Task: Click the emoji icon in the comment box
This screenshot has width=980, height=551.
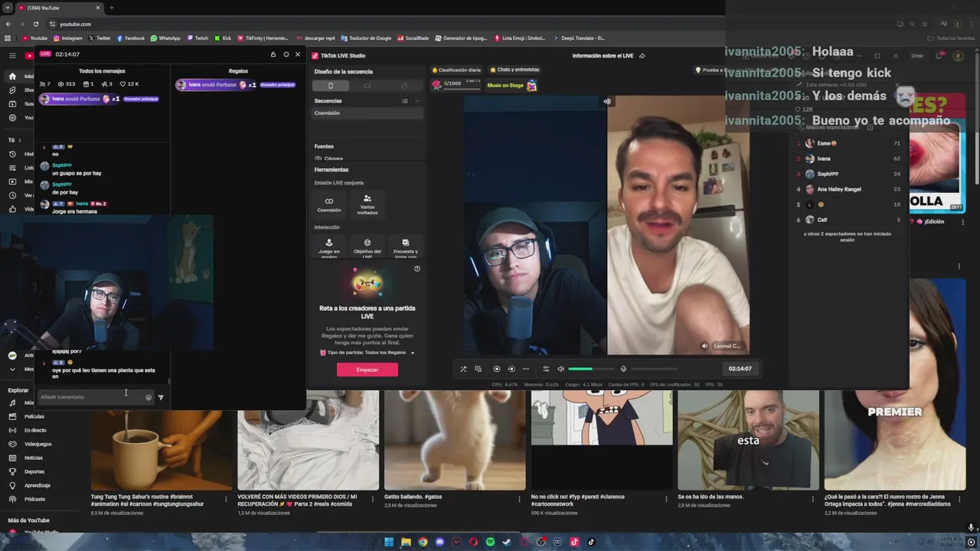Action: 149,397
